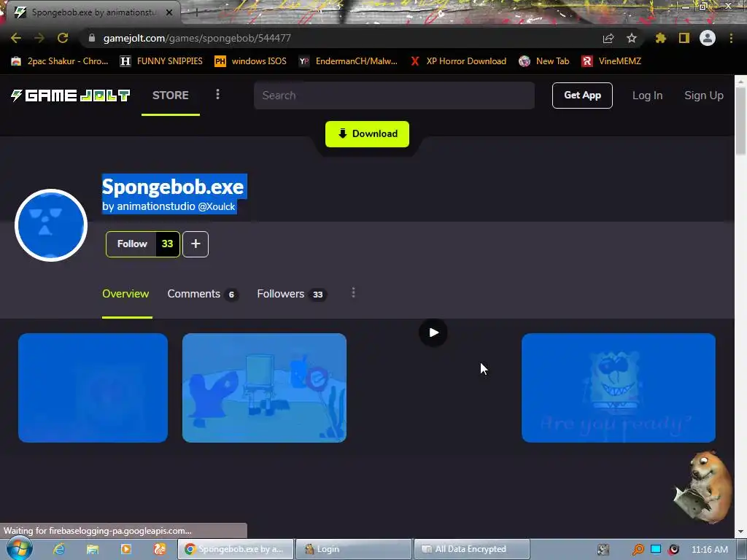
Task: Open the windows ISOS bookmark
Action: click(x=251, y=61)
